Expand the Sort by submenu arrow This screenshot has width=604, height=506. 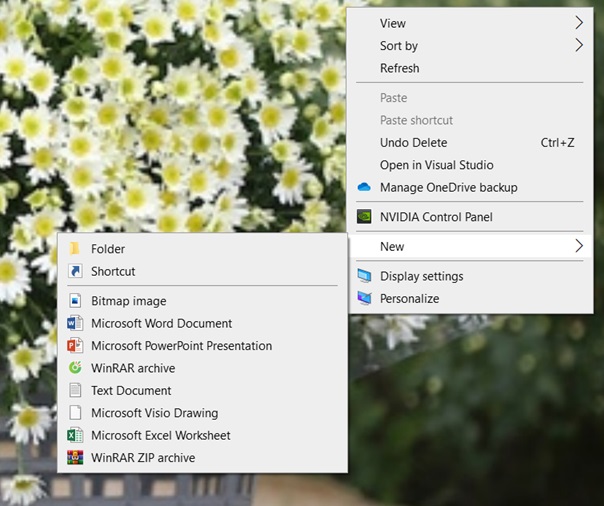(578, 46)
